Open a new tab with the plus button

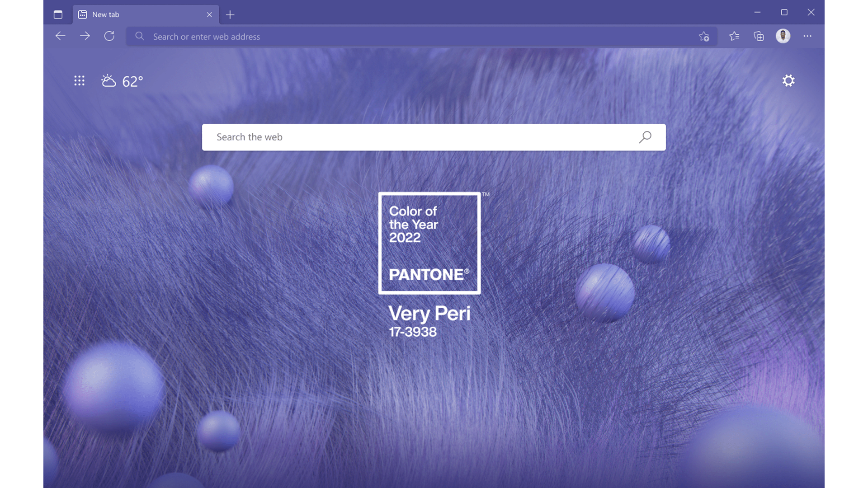(x=230, y=14)
